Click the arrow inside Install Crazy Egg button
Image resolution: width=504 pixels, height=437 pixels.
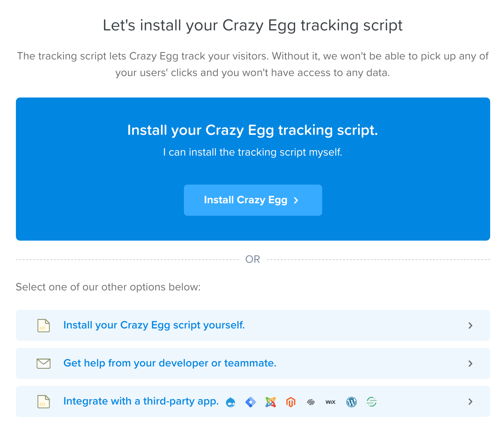[x=296, y=200]
